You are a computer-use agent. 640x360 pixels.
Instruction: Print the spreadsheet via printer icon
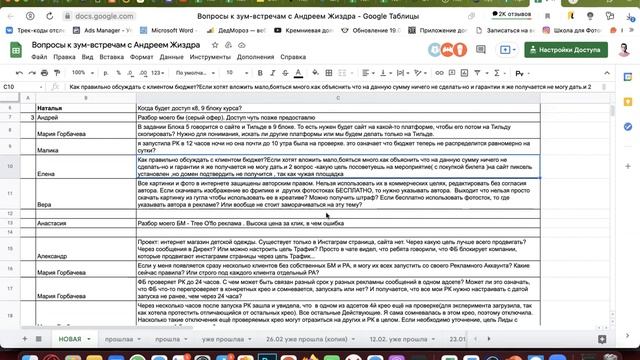point(44,73)
